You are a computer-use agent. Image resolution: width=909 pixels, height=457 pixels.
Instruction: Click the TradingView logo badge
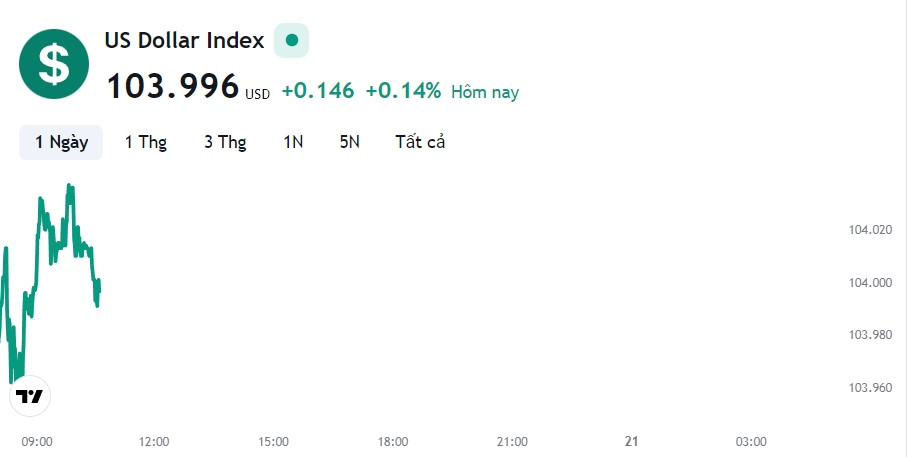30,396
